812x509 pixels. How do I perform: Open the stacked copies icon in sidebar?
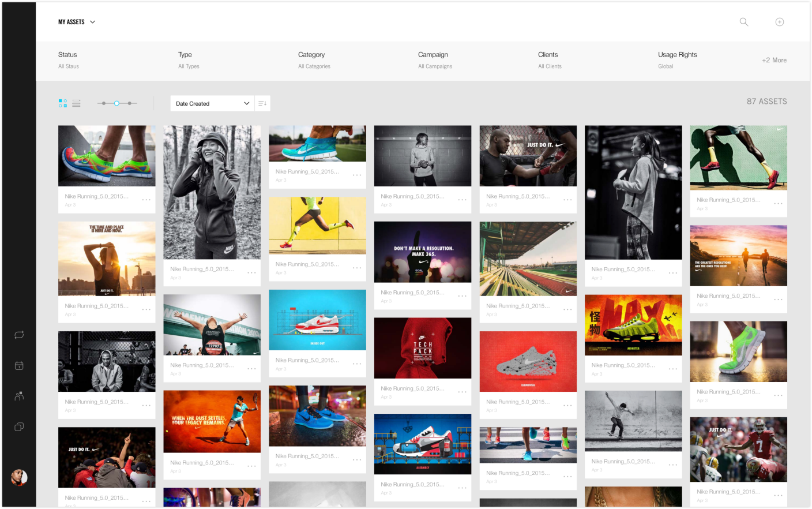click(19, 426)
